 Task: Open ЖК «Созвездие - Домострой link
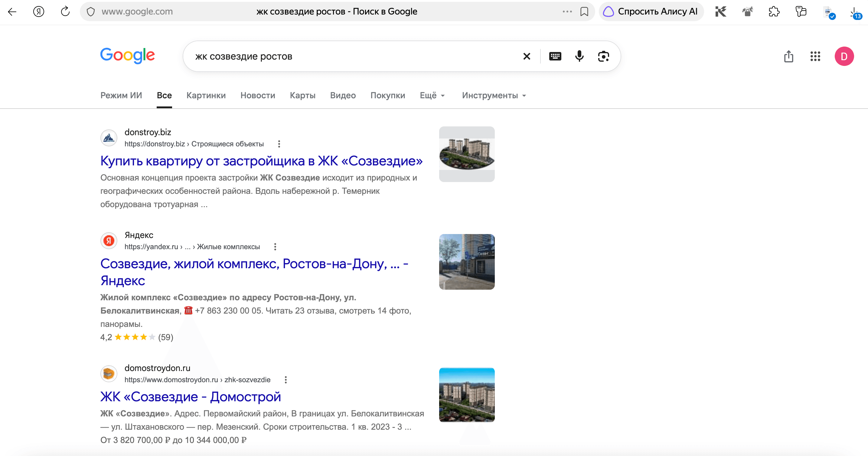point(191,397)
